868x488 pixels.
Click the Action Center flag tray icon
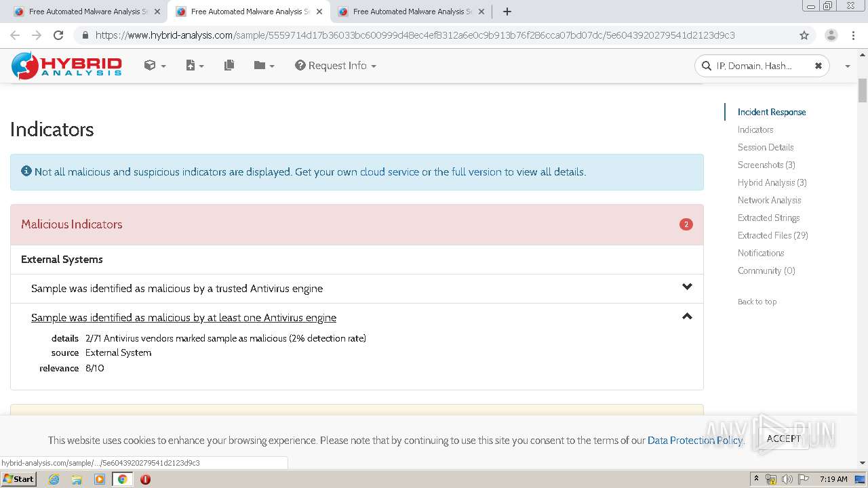803,479
